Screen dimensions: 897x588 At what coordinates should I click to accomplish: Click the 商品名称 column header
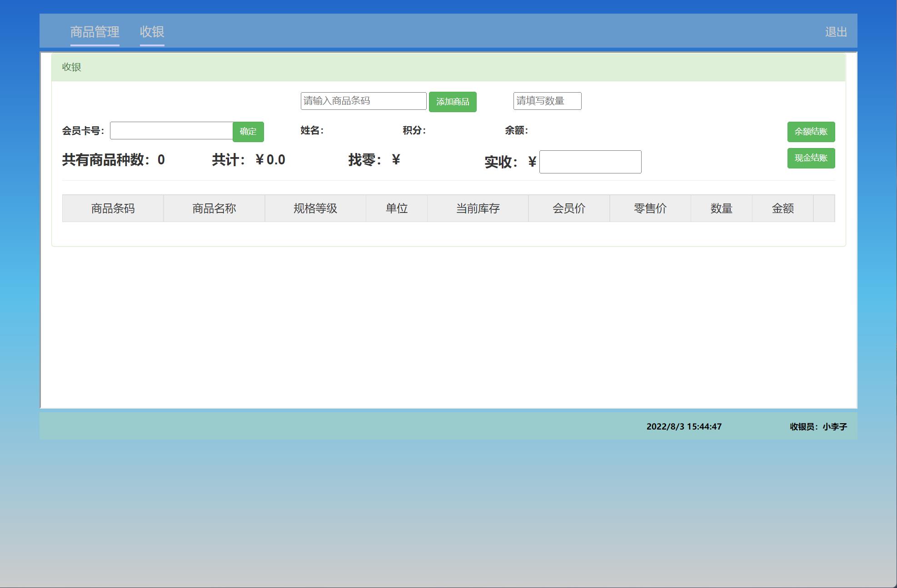[x=214, y=208]
